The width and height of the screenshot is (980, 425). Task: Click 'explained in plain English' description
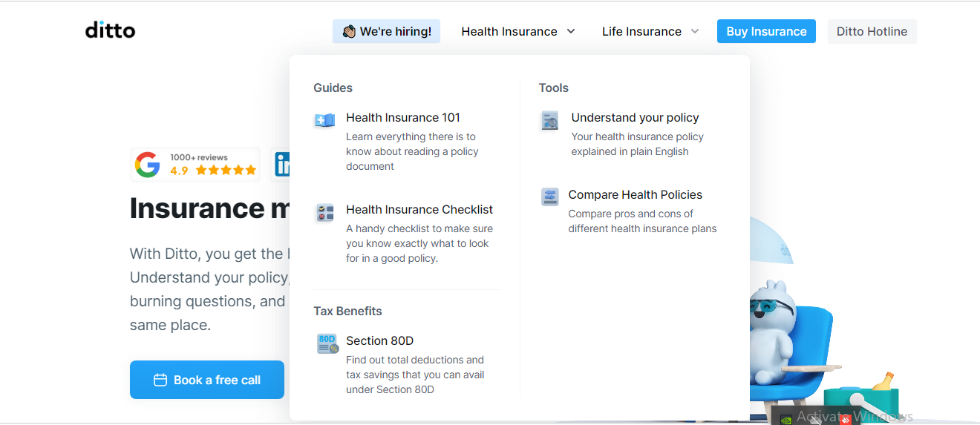tap(637, 144)
